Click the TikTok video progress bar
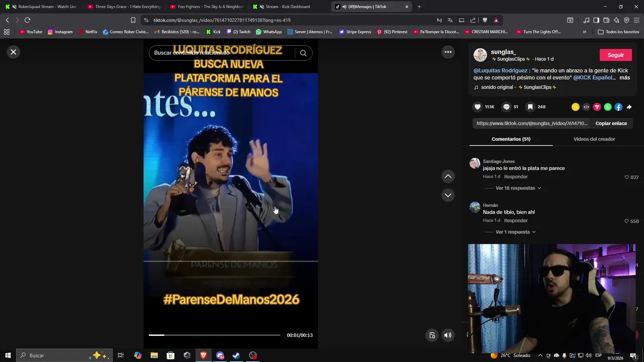Image resolution: width=644 pixels, height=362 pixels. 214,335
